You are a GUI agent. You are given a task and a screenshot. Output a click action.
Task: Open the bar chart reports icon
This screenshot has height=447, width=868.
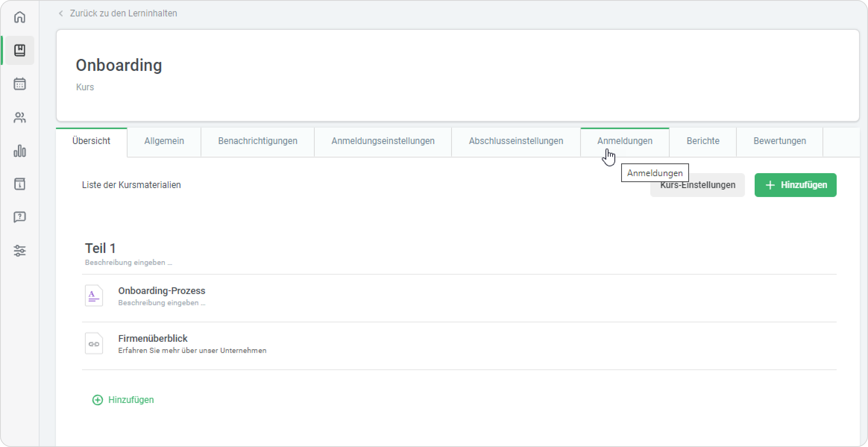click(x=20, y=151)
